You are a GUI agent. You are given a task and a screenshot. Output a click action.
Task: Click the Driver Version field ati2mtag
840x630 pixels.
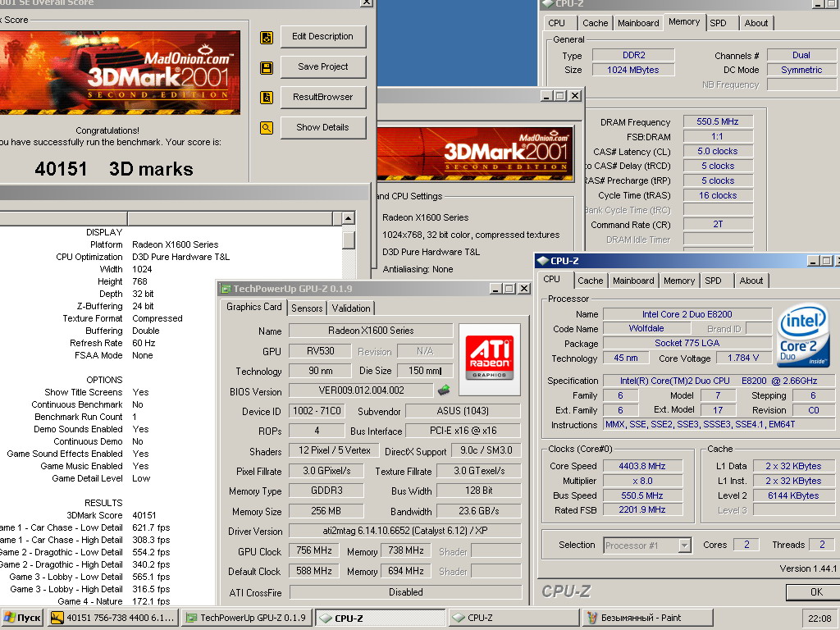tap(405, 531)
